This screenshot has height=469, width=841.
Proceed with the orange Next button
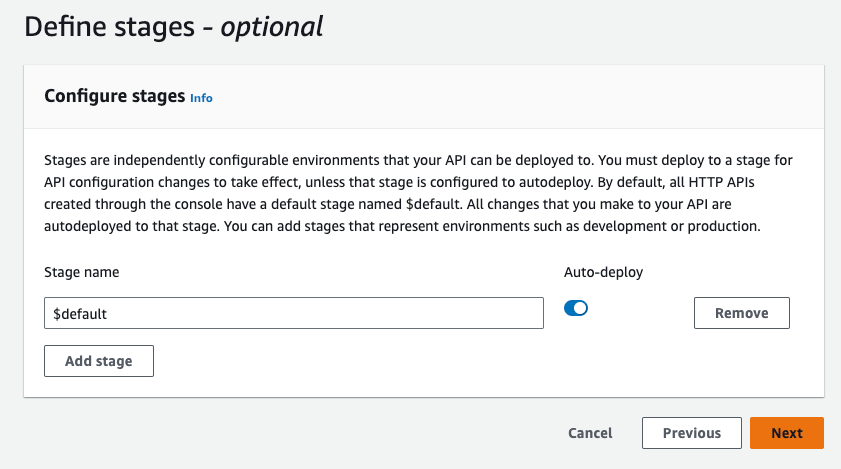(x=786, y=433)
